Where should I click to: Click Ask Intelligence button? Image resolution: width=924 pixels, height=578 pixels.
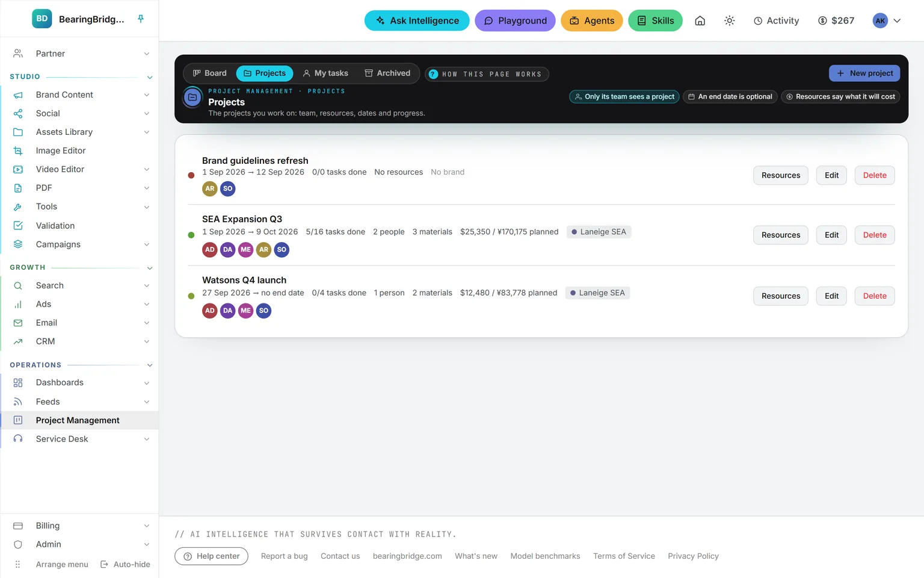pos(417,20)
